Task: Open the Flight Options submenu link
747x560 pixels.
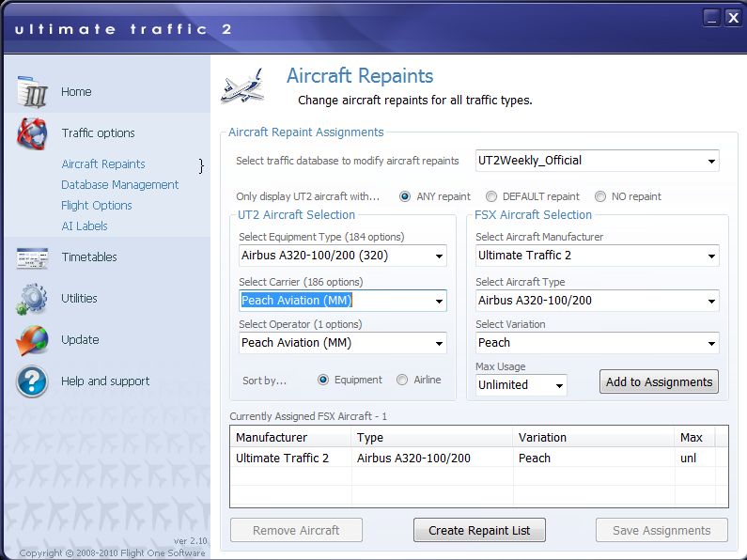Action: point(97,205)
